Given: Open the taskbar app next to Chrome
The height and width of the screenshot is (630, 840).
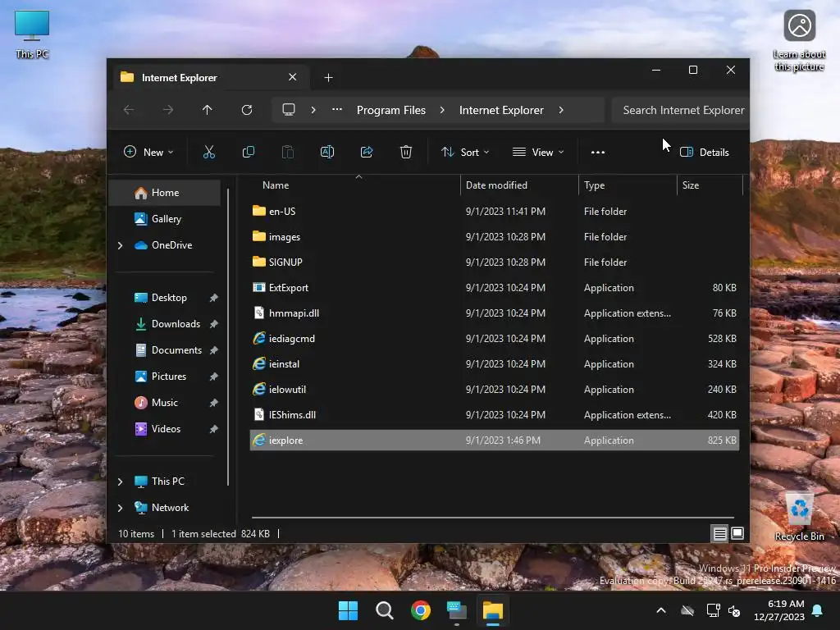Looking at the screenshot, I should tap(457, 610).
